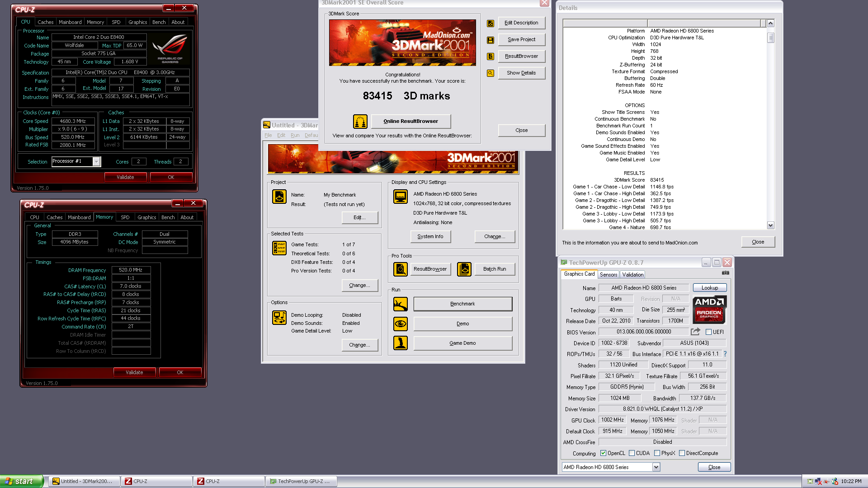The width and height of the screenshot is (868, 488).
Task: Open the Processor #1 selection dropdown
Action: (96, 162)
